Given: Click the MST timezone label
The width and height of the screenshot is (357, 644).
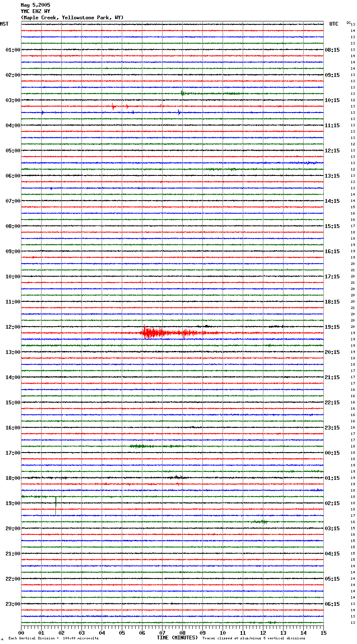Looking at the screenshot, I should 4,24.
